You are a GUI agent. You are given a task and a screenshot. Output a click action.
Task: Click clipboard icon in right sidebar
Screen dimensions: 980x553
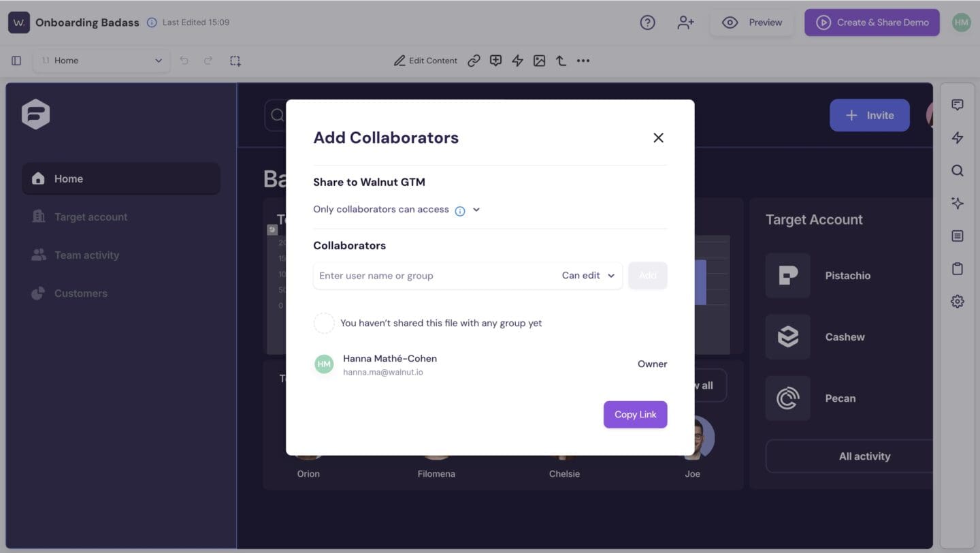958,268
